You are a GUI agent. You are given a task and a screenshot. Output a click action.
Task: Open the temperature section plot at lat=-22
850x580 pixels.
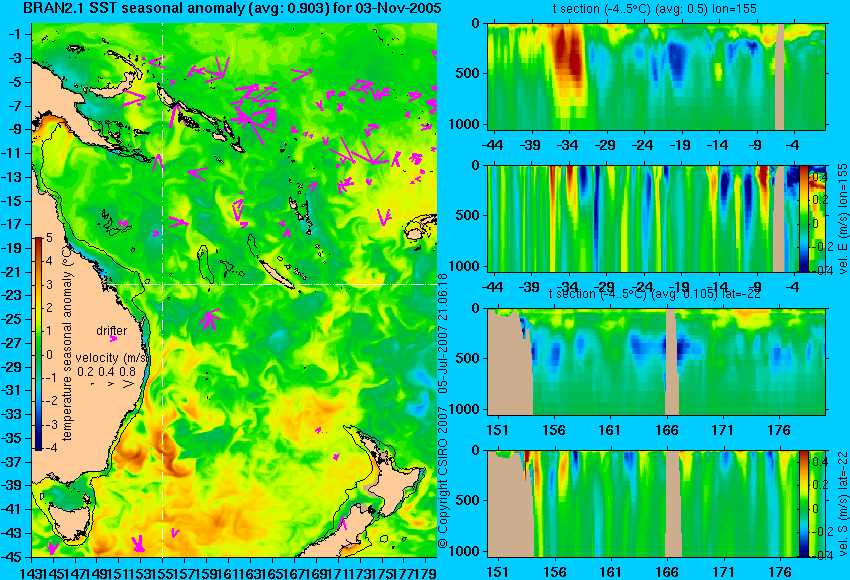(657, 362)
